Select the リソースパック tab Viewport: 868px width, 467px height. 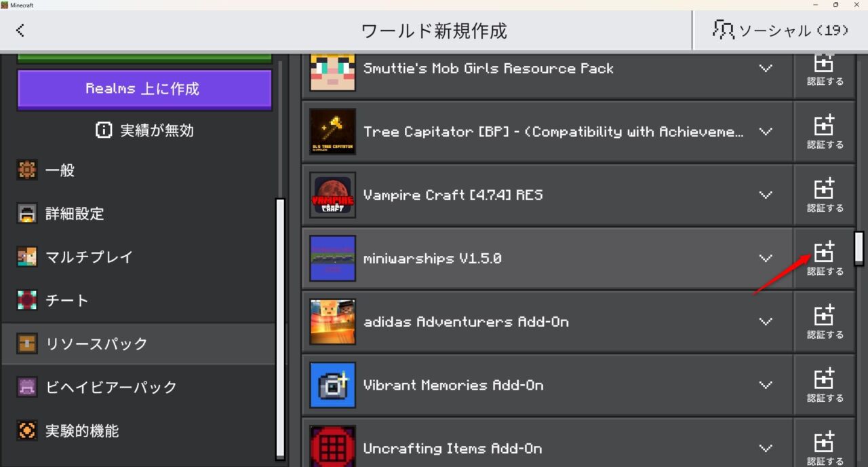[x=139, y=343]
